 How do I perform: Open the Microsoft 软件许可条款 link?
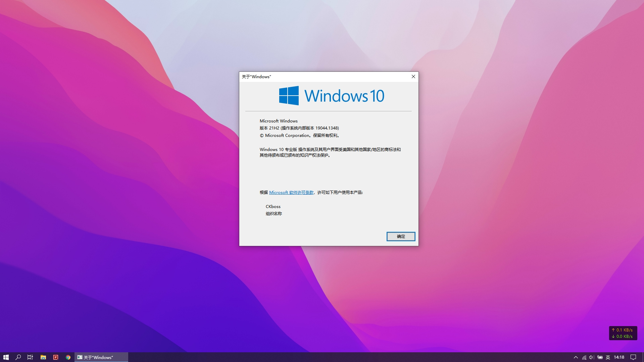291,193
